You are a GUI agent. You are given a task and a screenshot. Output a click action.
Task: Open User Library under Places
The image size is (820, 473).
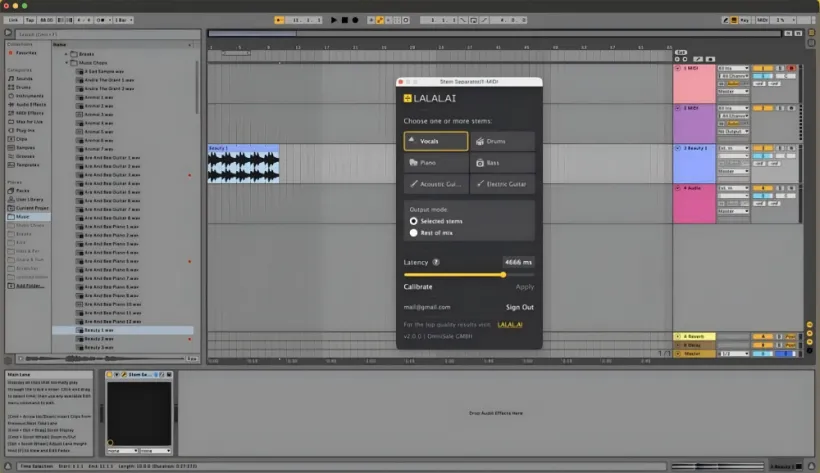tap(29, 199)
